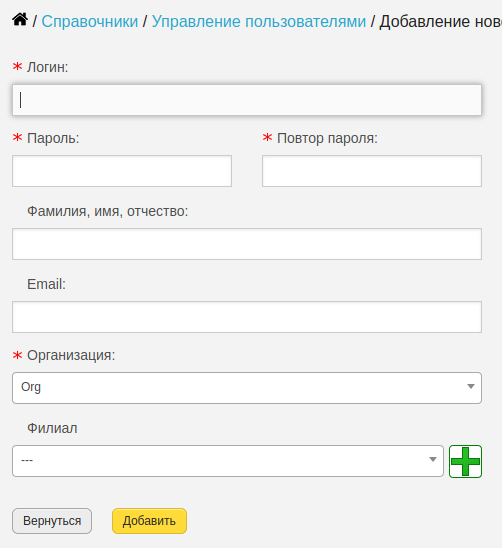Image resolution: width=502 pixels, height=548 pixels.
Task: Focus the Логин input field
Action: click(x=247, y=100)
